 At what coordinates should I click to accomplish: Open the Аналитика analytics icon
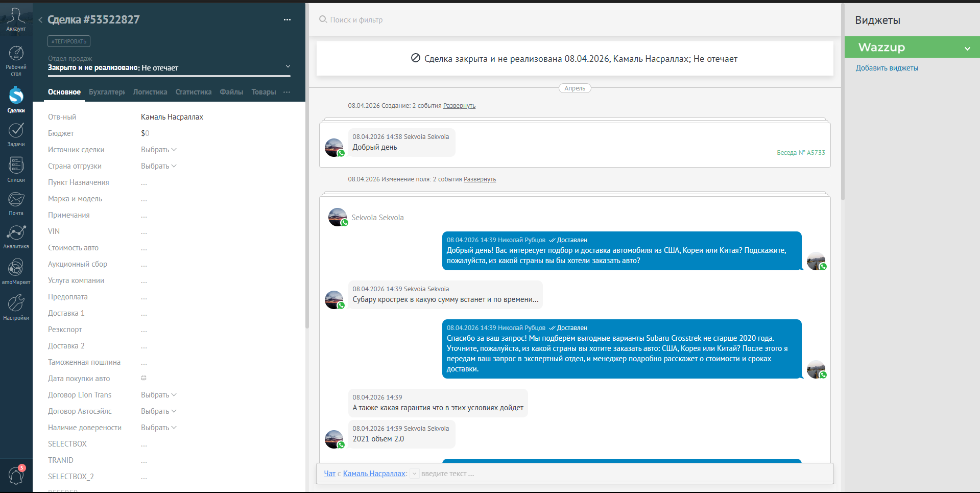pos(16,233)
